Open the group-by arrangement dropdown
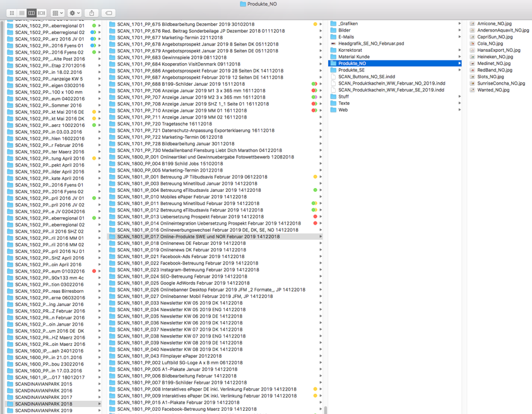This screenshot has width=532, height=414. (57, 13)
